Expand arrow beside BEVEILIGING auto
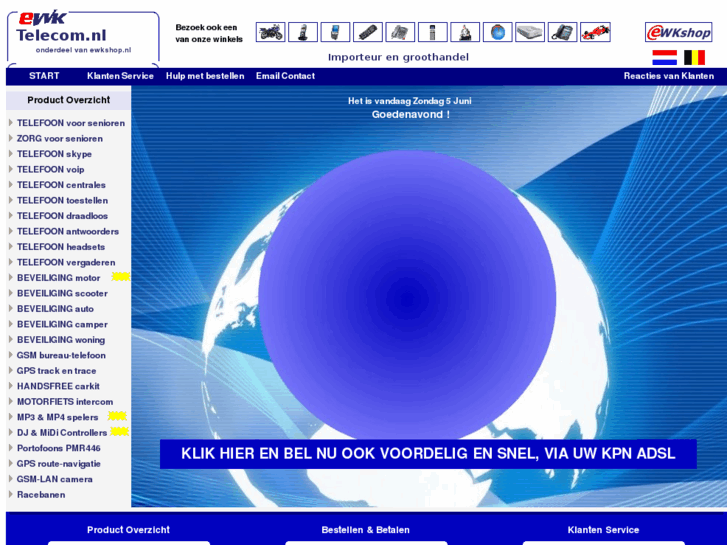Image resolution: width=727 pixels, height=545 pixels. point(11,308)
